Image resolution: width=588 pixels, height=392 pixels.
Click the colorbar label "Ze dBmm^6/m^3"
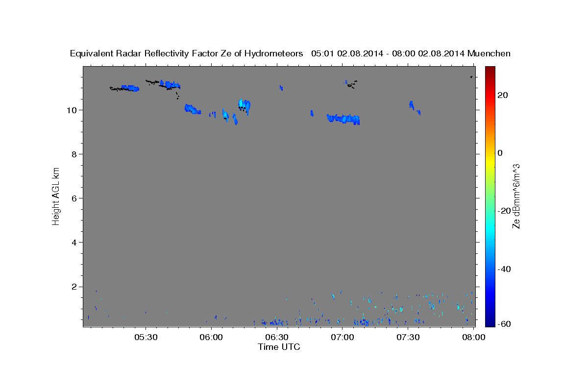(x=516, y=196)
